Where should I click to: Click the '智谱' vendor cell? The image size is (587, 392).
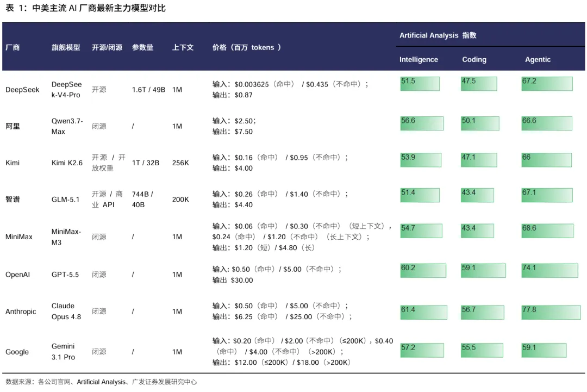pos(13,199)
